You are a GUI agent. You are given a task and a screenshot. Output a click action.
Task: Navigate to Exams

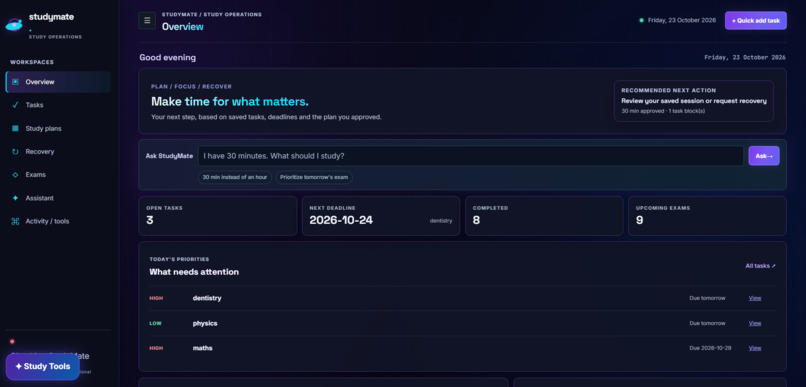coord(58,175)
